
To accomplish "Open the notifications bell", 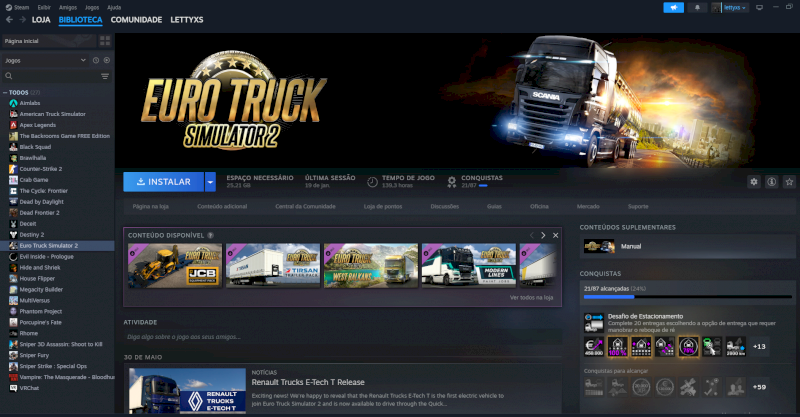I will [697, 8].
